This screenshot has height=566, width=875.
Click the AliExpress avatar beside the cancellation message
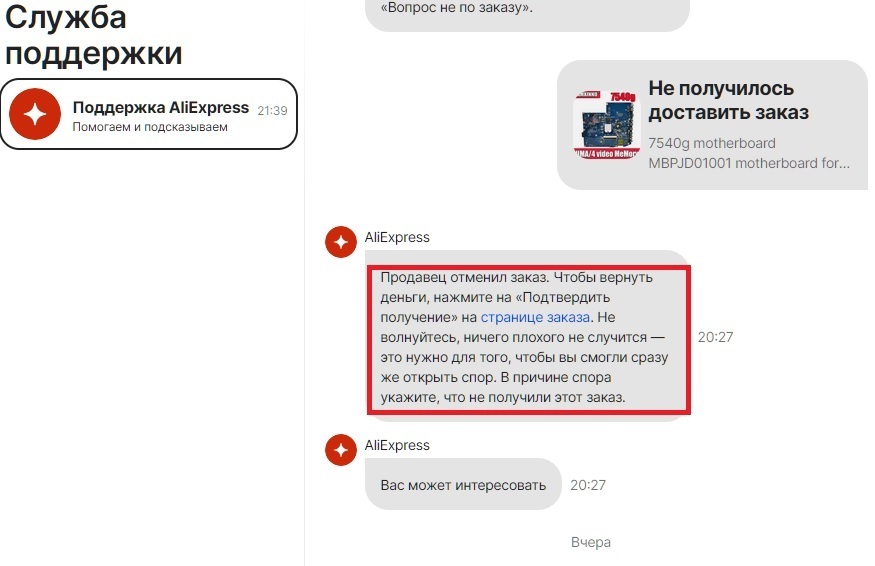tap(341, 242)
